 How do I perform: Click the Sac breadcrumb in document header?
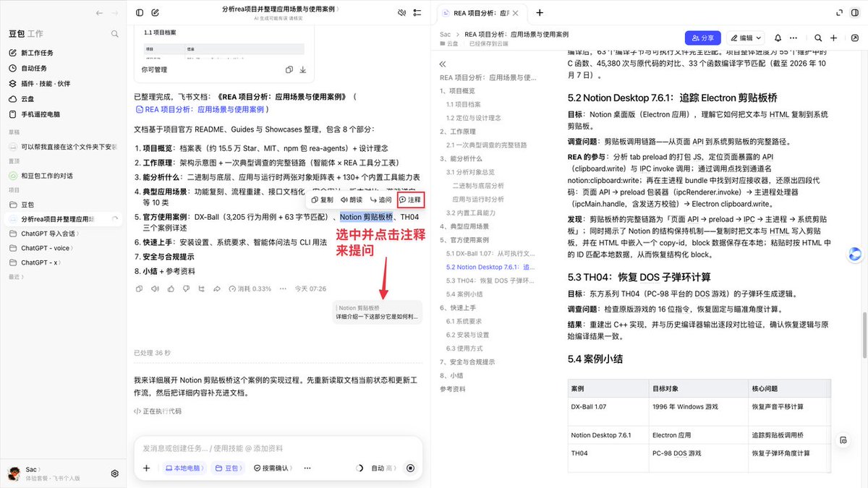coord(445,34)
